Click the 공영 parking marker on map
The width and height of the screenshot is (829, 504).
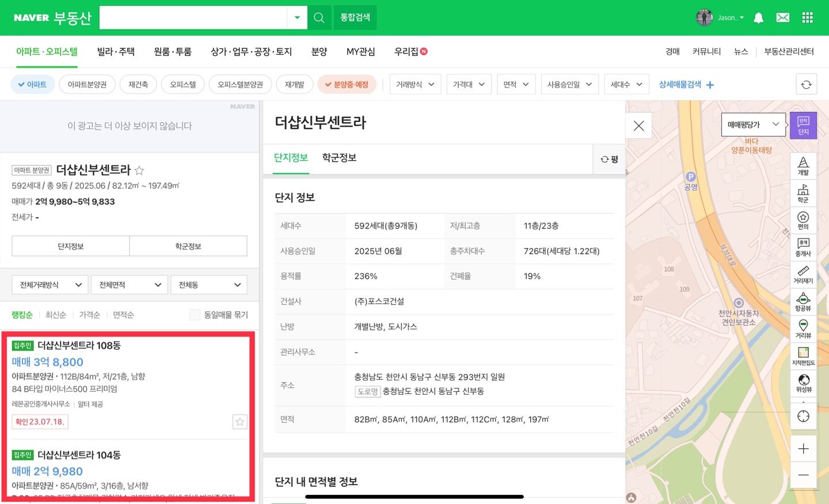691,177
